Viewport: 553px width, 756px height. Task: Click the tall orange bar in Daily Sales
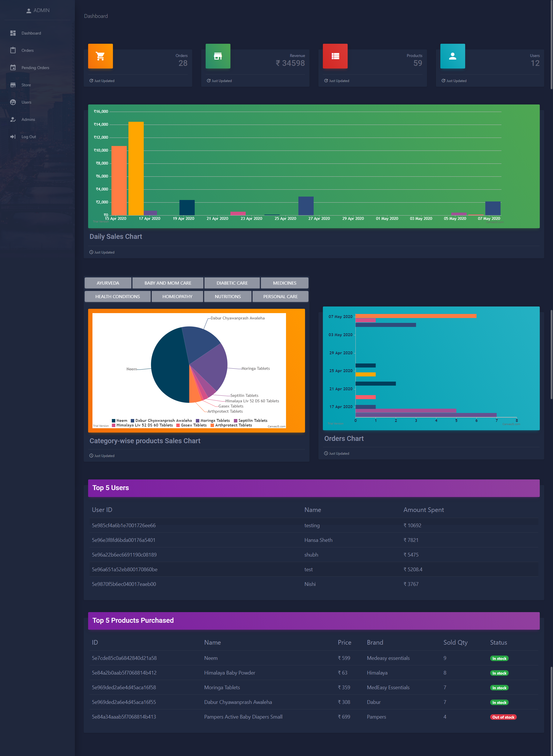119,181
